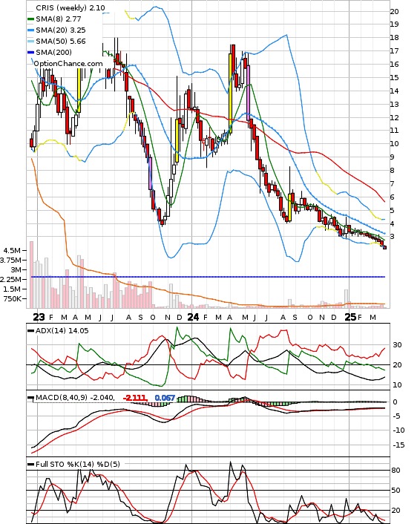
Task: Click the CRIS (weekly) 2.10 title
Action: point(70,7)
